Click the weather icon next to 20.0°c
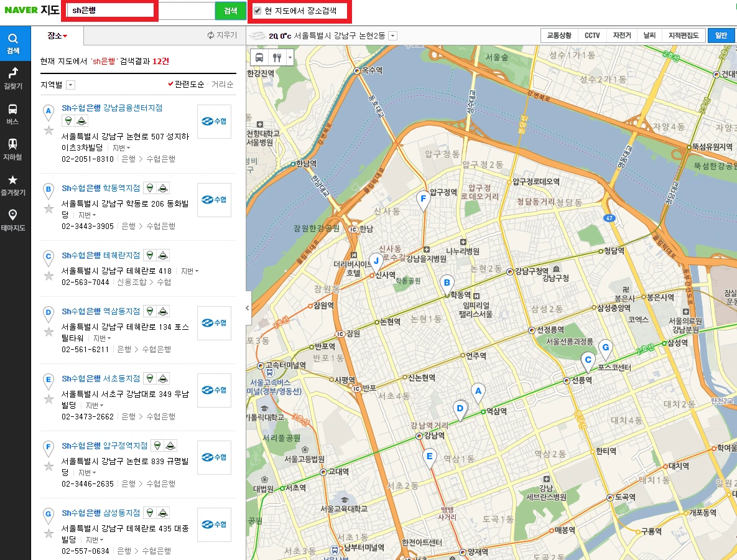This screenshot has width=737, height=560. (x=257, y=36)
